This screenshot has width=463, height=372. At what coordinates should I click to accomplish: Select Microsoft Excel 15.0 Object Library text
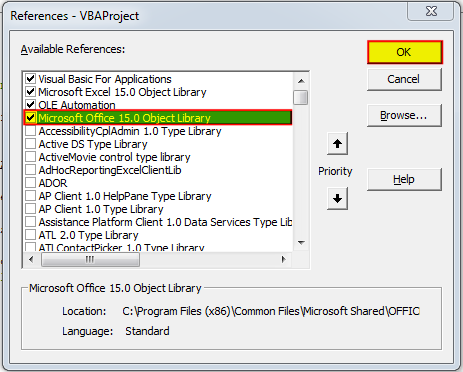point(122,92)
